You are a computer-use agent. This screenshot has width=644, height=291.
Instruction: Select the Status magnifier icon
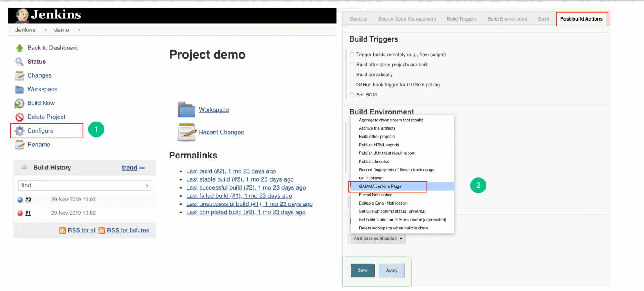click(19, 61)
